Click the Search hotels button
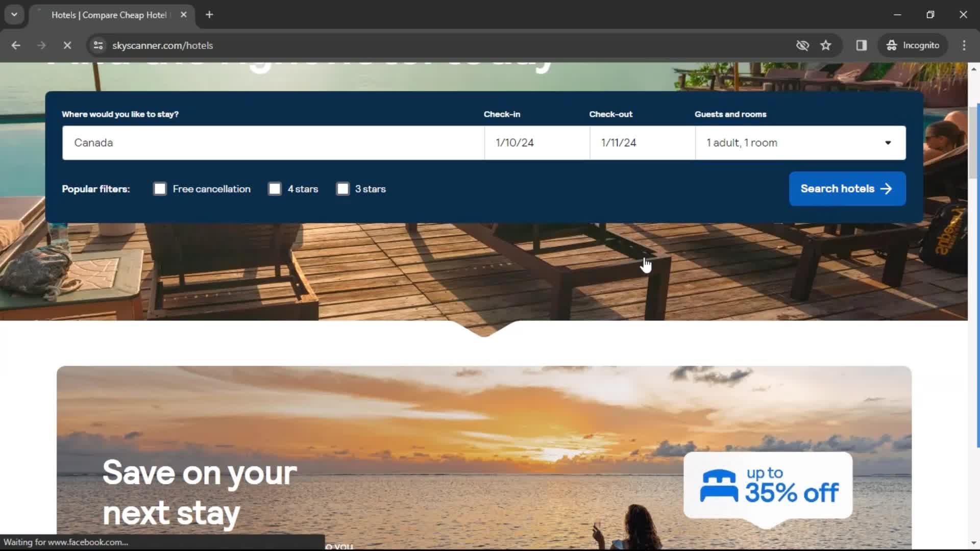 tap(847, 188)
